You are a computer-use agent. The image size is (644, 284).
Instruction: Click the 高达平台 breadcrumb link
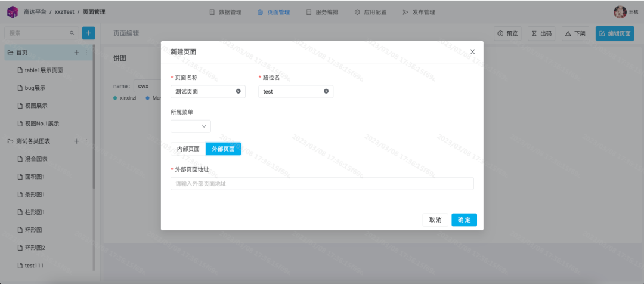point(35,12)
